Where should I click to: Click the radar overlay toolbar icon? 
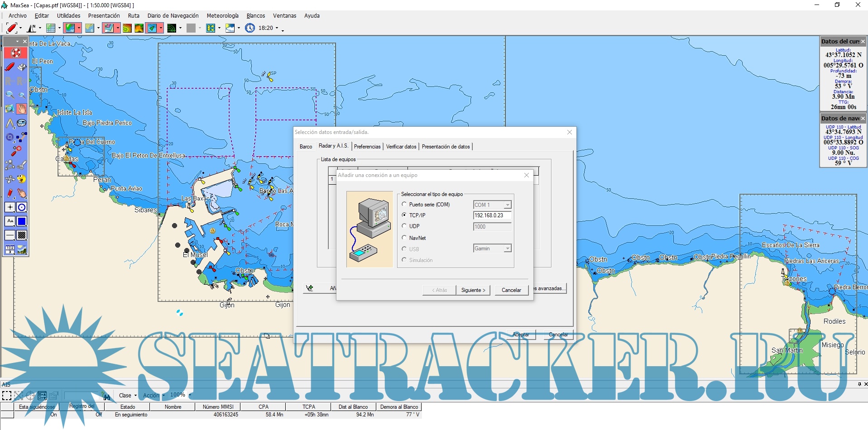click(x=172, y=28)
